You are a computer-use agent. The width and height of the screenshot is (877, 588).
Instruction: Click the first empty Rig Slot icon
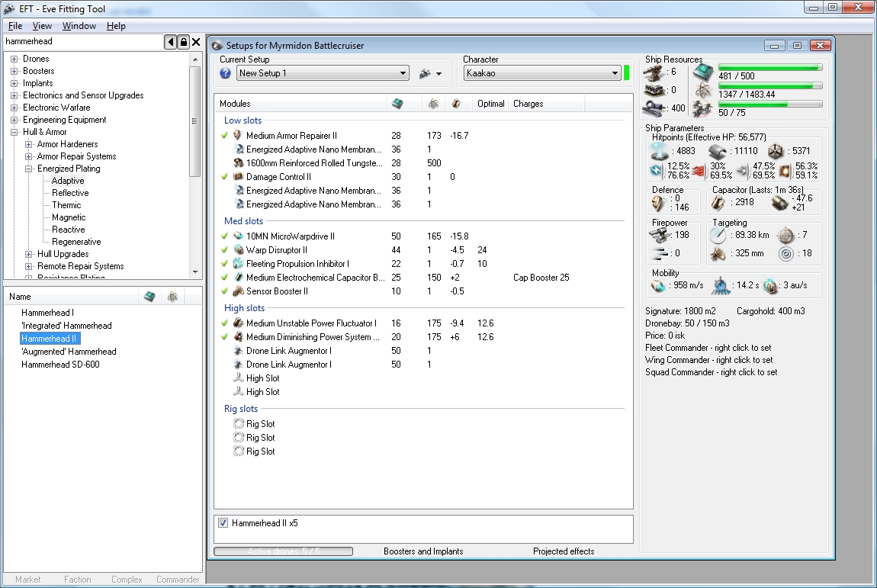(238, 424)
